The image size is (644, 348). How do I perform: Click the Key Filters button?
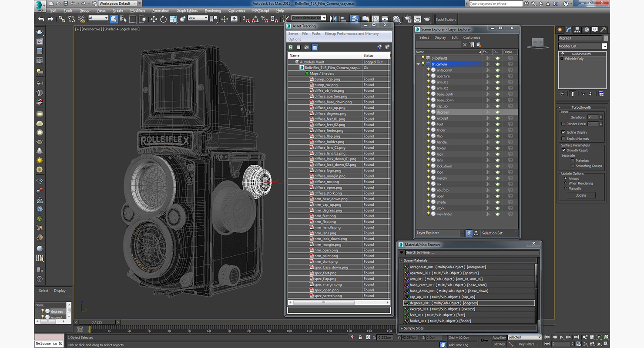(x=528, y=344)
